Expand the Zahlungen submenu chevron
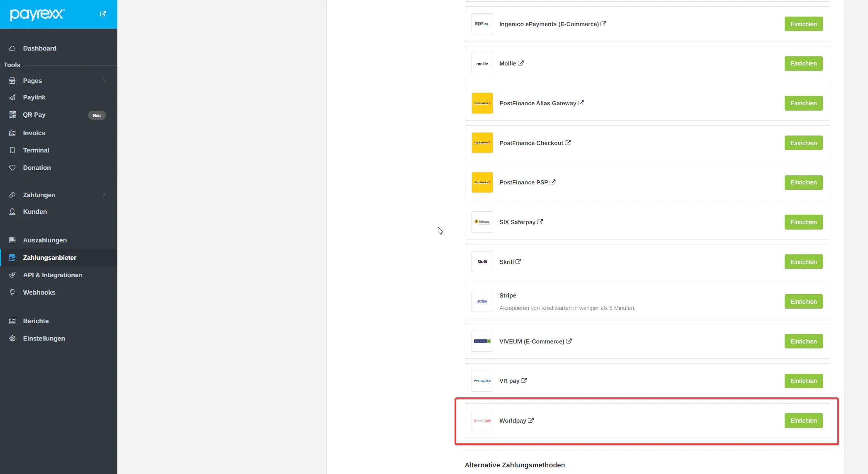This screenshot has height=474, width=868. [x=104, y=195]
